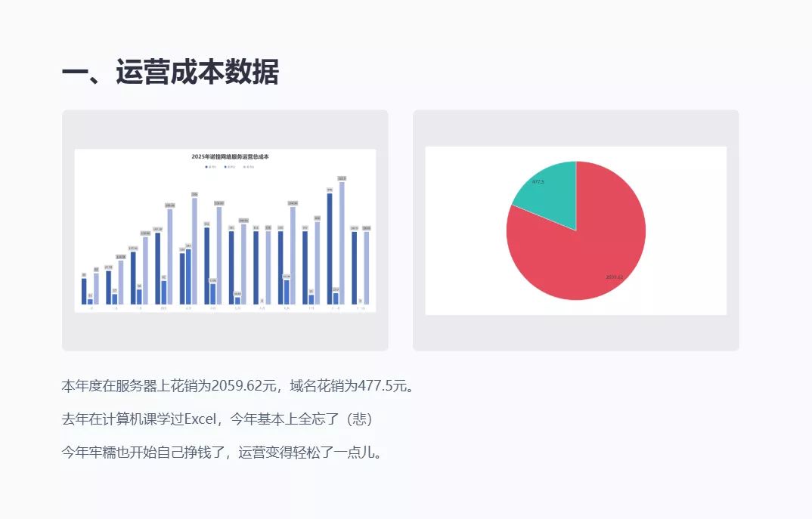Click the first dark-blue bar for January
This screenshot has width=812, height=519.
83,291
